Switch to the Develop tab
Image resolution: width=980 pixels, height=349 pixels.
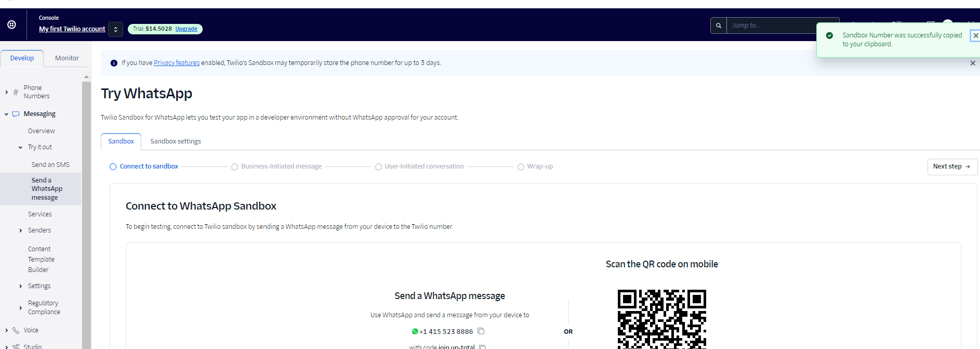point(22,58)
